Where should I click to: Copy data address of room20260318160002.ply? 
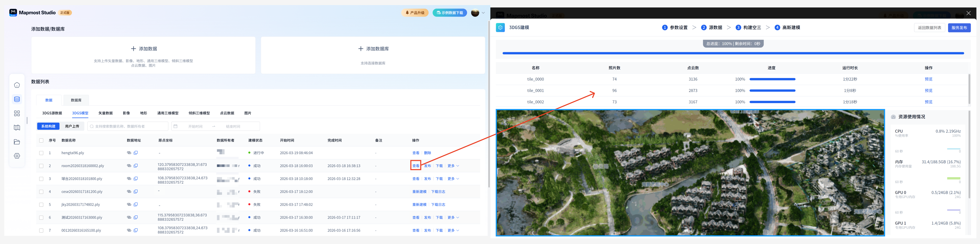pyautogui.click(x=136, y=166)
